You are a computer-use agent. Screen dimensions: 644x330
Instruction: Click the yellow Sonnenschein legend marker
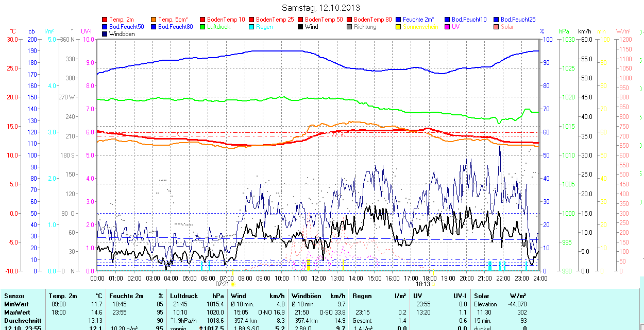click(x=399, y=27)
